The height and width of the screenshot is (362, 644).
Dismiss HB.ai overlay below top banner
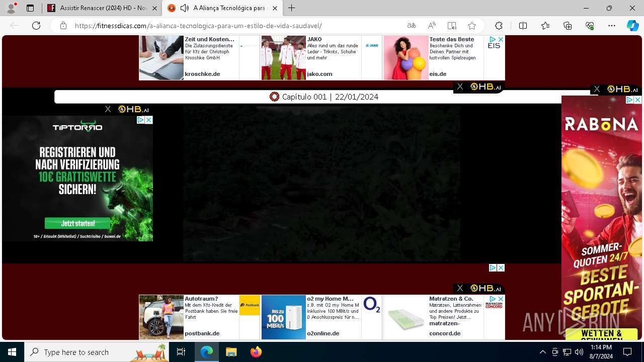(x=460, y=87)
